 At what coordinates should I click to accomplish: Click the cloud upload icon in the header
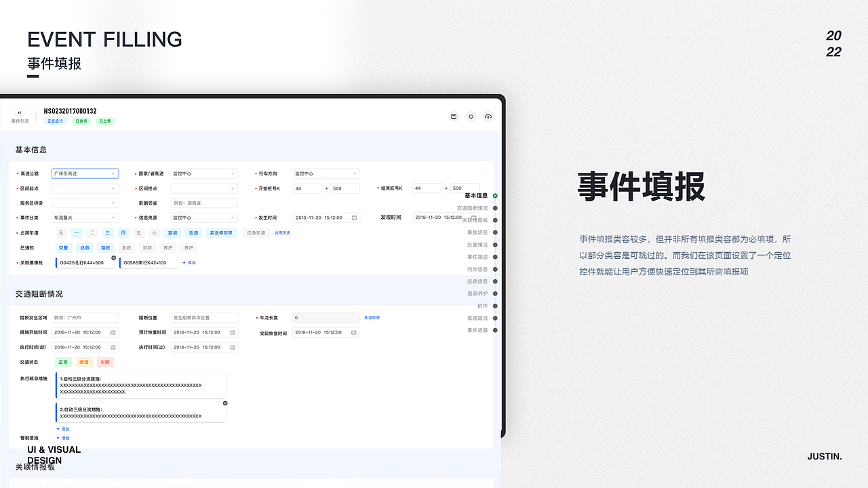[488, 117]
